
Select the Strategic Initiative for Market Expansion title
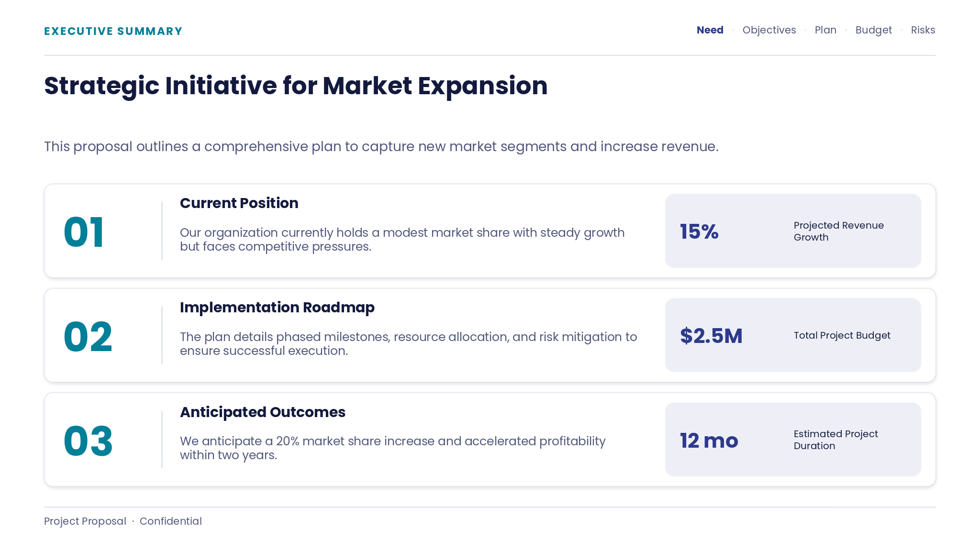point(296,86)
